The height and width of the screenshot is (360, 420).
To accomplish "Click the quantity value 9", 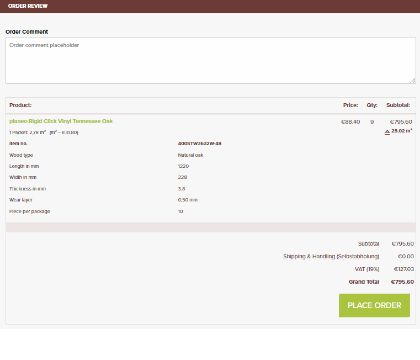I will pyautogui.click(x=372, y=122).
